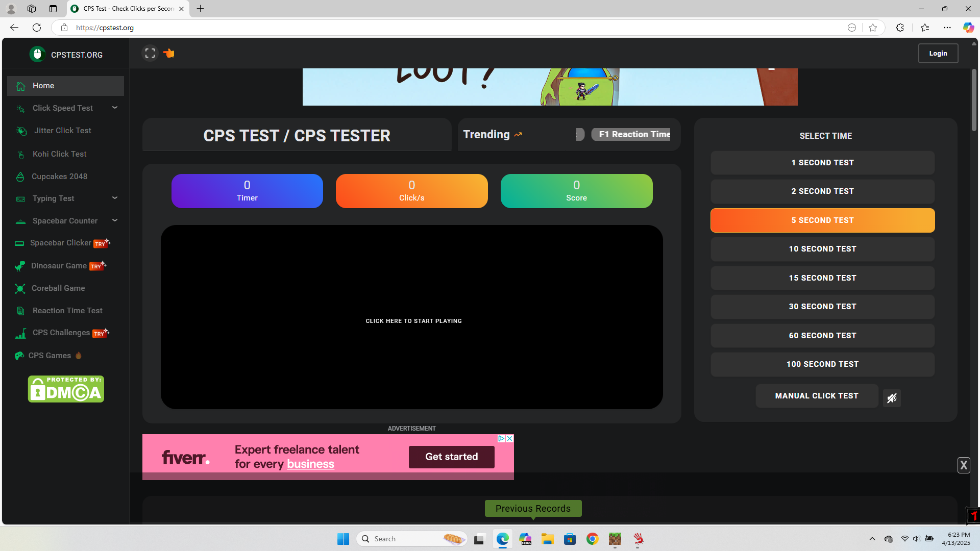
Task: Click the MANUAL CLICK TEST button
Action: pos(817,396)
